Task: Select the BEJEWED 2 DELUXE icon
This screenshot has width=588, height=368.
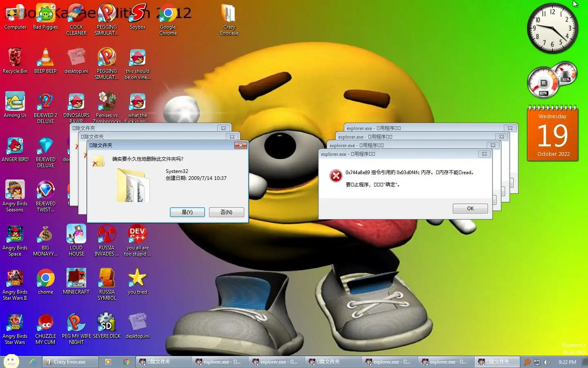Action: 45,108
